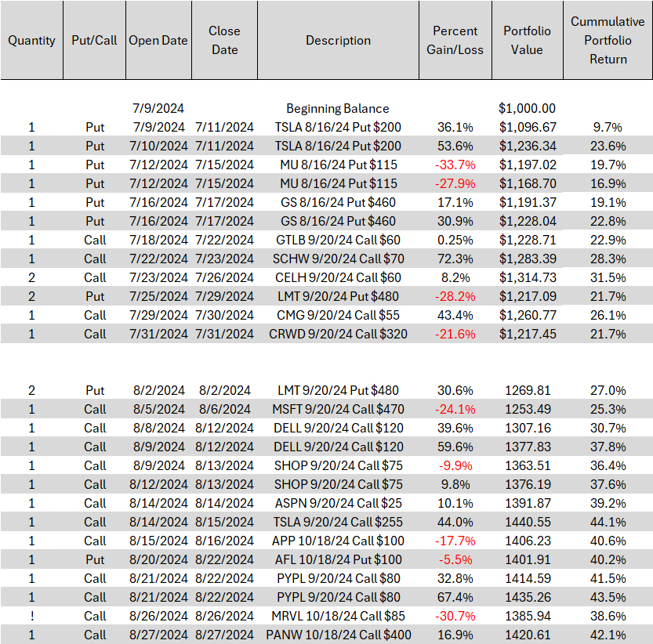
Task: Select the -9.9% SHOP loss cell
Action: pos(455,465)
